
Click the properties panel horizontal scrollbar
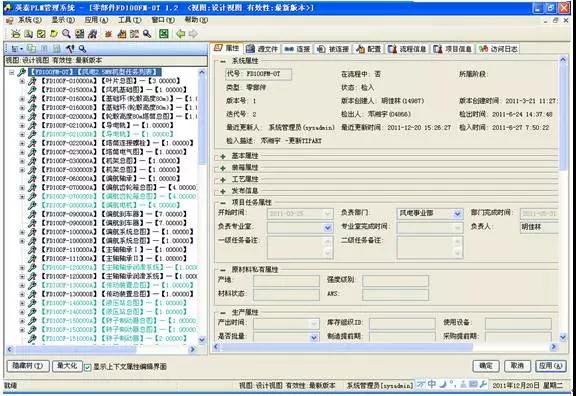click(x=385, y=347)
